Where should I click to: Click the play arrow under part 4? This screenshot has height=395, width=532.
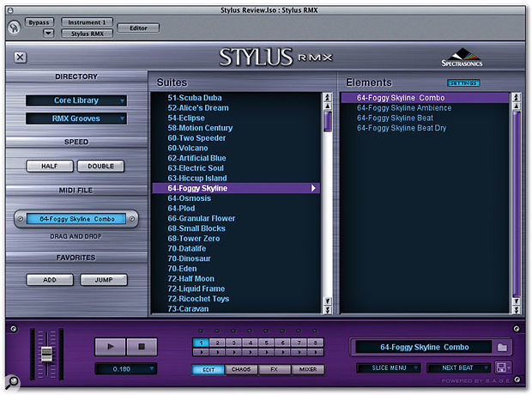250,353
